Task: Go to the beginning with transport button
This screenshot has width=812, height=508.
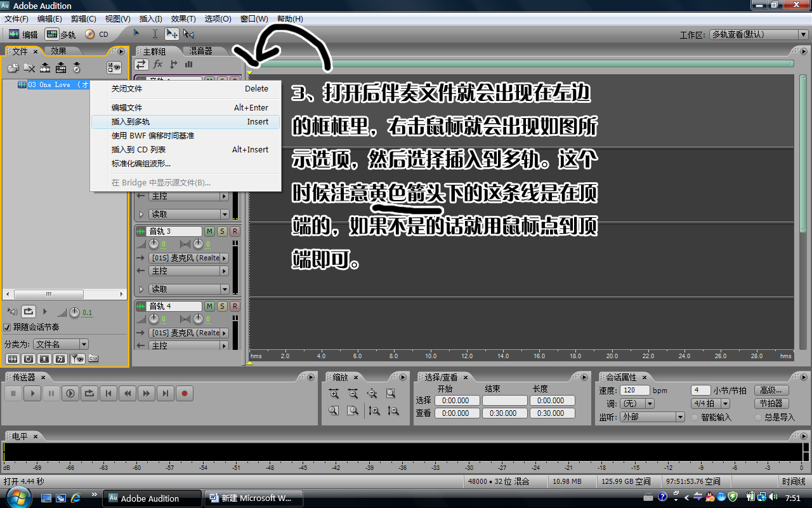Action: click(x=108, y=394)
